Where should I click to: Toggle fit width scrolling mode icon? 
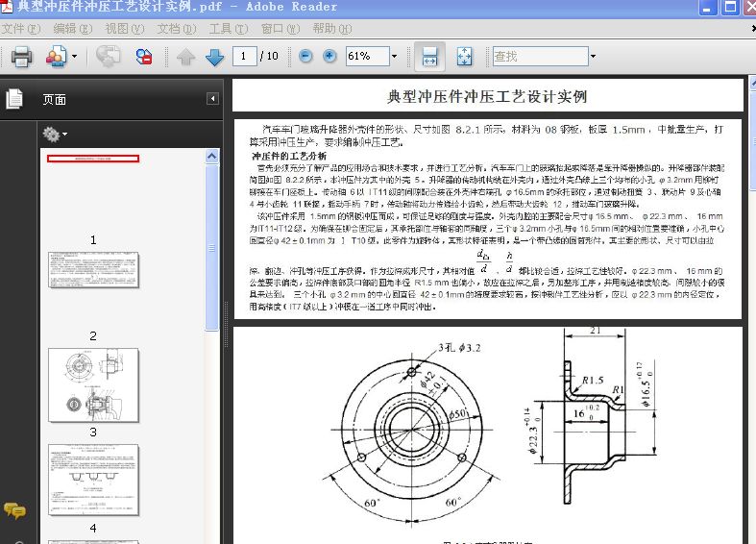pos(429,57)
